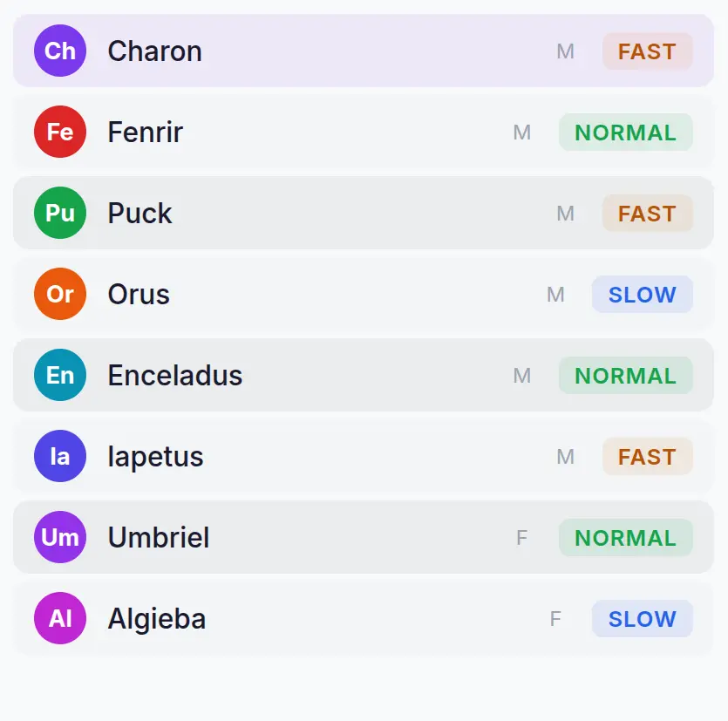Image resolution: width=728 pixels, height=721 pixels.
Task: Click the name Charon
Action: [154, 51]
